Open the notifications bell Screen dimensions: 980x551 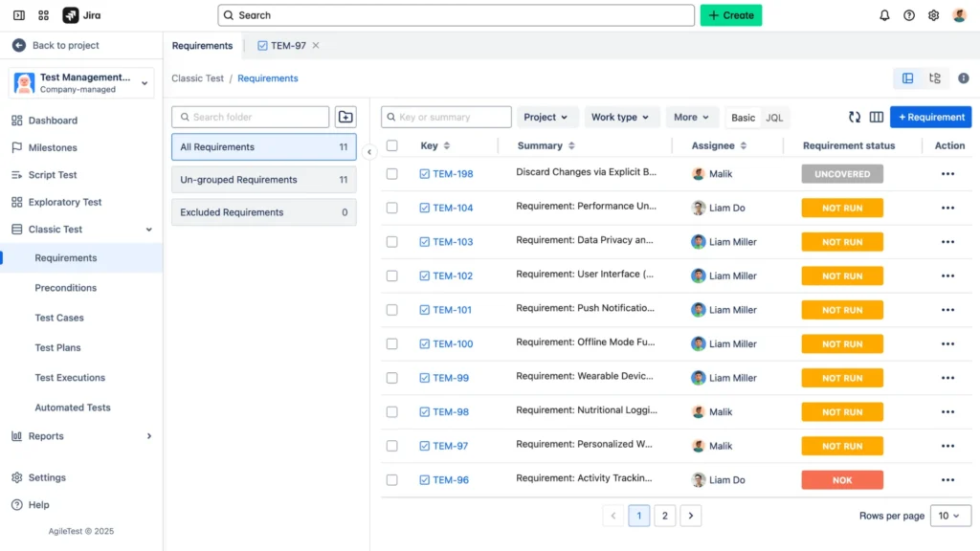pos(884,15)
